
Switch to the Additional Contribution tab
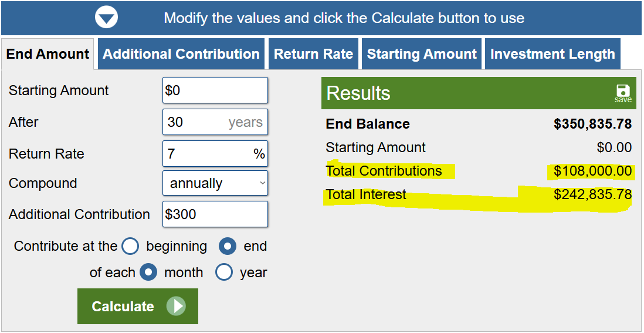click(x=181, y=54)
